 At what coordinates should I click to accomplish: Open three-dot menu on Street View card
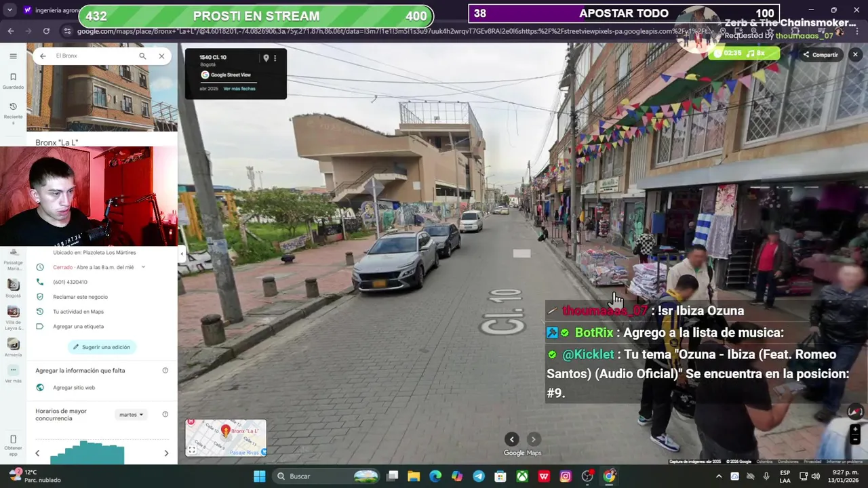point(275,58)
